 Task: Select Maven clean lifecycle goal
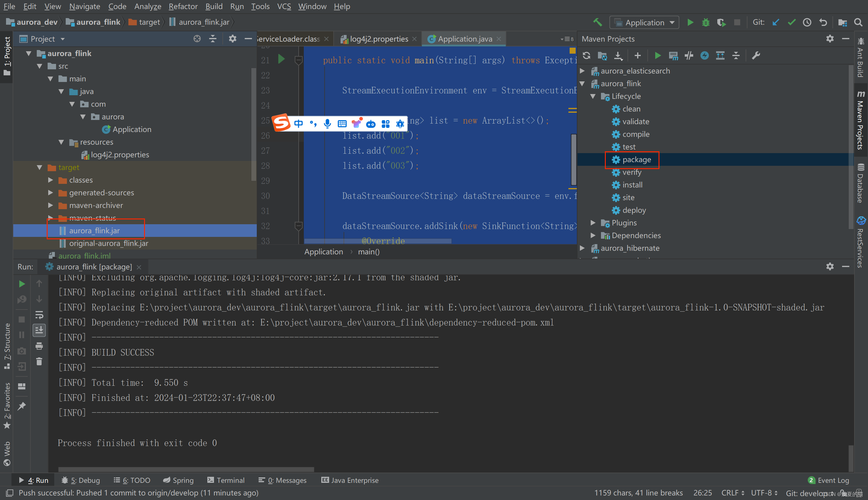pyautogui.click(x=631, y=109)
